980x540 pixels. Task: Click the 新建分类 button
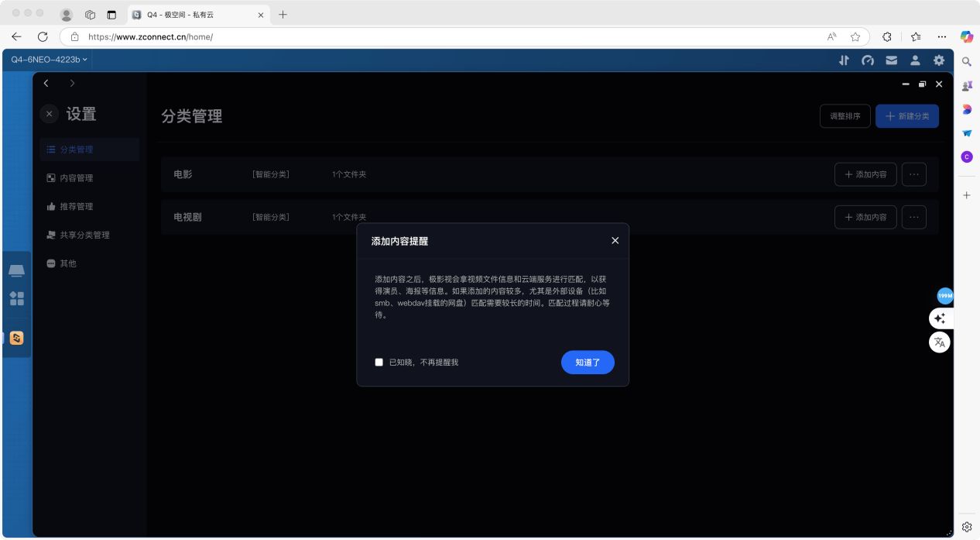(x=907, y=116)
